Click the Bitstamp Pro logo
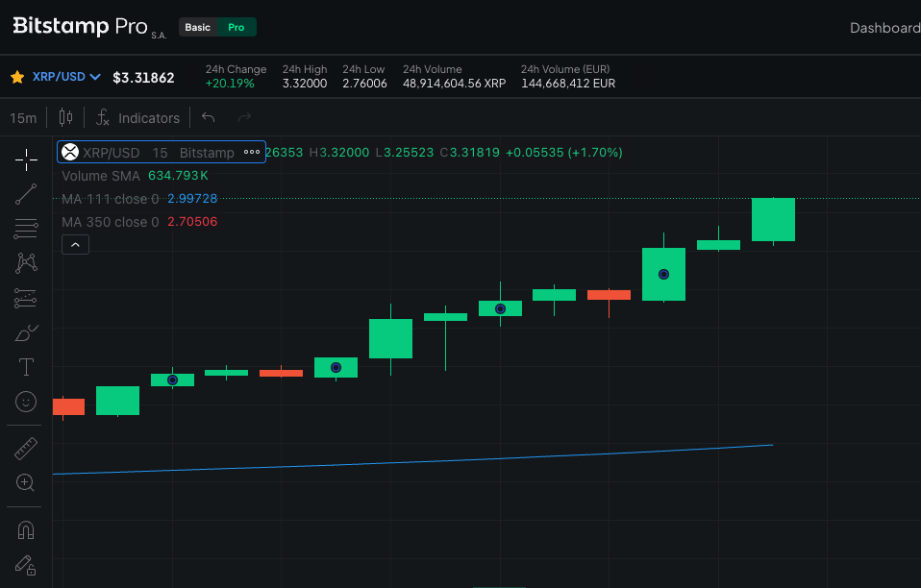The image size is (921, 588). pos(89,27)
